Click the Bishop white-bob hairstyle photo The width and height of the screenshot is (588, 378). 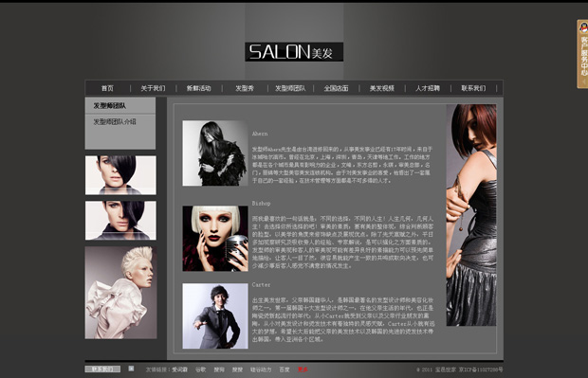(215, 239)
